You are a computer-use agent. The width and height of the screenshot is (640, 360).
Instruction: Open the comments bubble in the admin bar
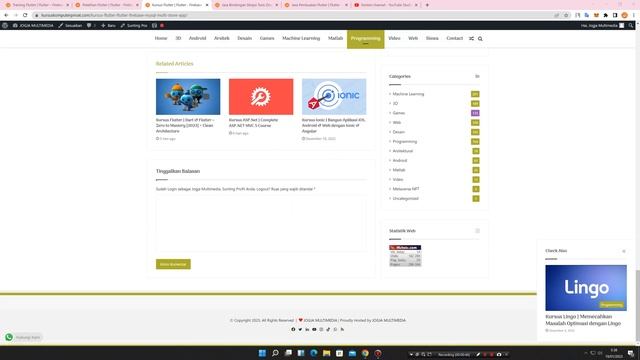[x=89, y=25]
